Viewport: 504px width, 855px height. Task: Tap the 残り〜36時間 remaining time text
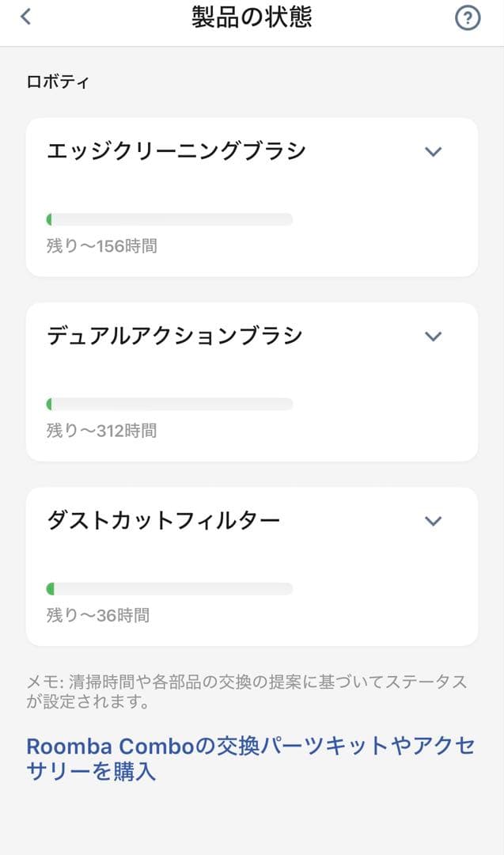[x=97, y=615]
